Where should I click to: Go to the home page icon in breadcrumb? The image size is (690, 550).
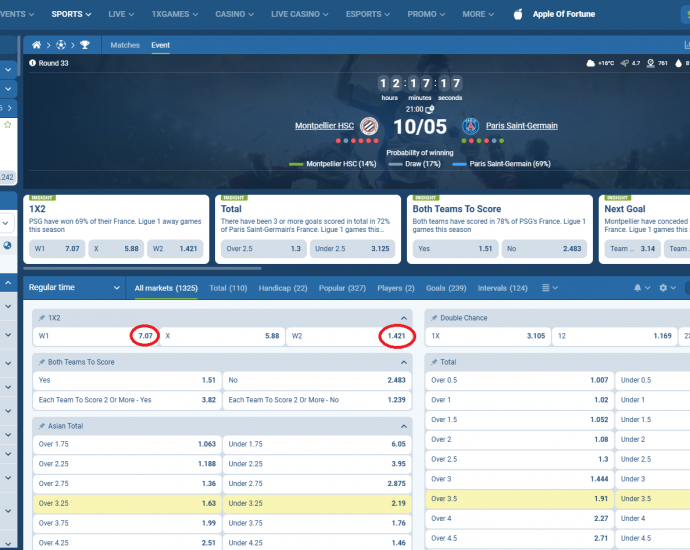click(36, 45)
